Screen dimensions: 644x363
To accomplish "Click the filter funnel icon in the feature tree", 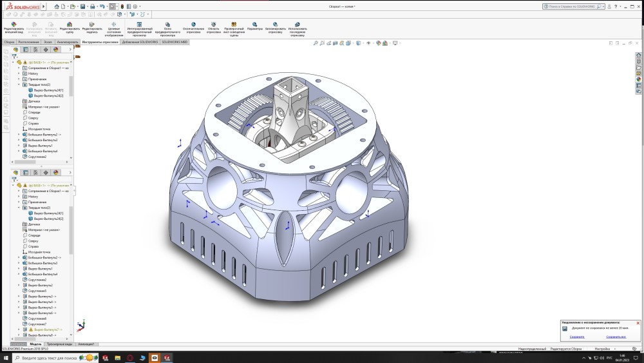I will coord(15,56).
